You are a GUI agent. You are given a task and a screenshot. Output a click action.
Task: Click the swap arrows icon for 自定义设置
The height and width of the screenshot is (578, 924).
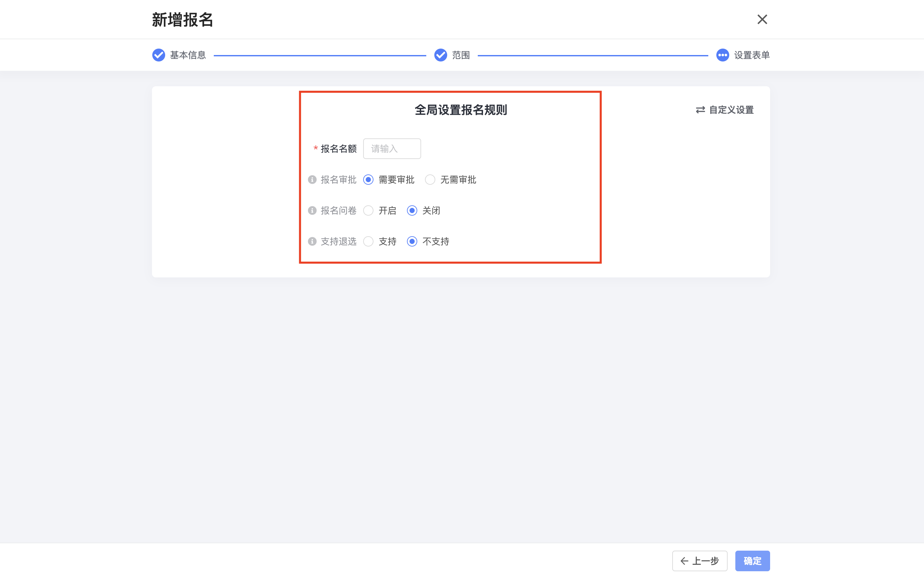point(700,110)
